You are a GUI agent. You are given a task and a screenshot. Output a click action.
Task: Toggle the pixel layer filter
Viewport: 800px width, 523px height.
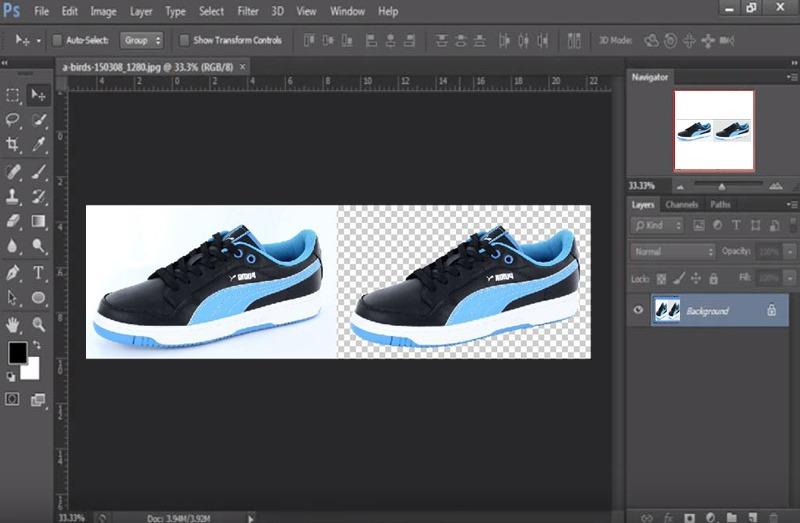click(x=698, y=225)
